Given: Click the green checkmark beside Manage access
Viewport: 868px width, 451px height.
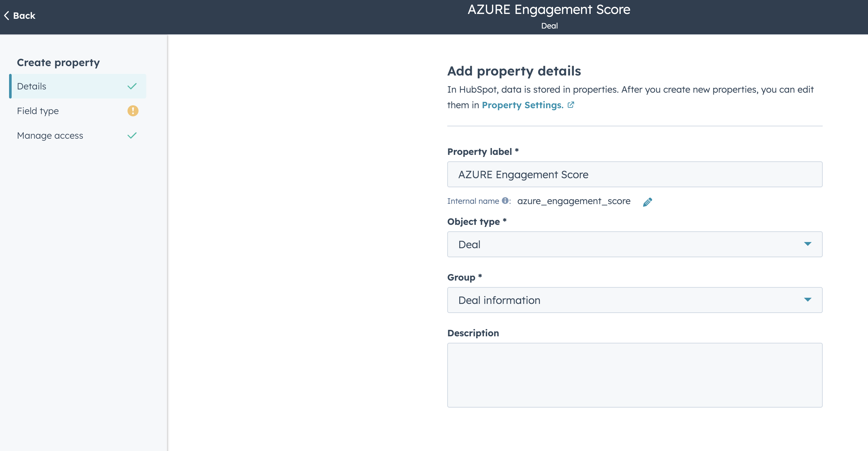Looking at the screenshot, I should click(x=132, y=136).
